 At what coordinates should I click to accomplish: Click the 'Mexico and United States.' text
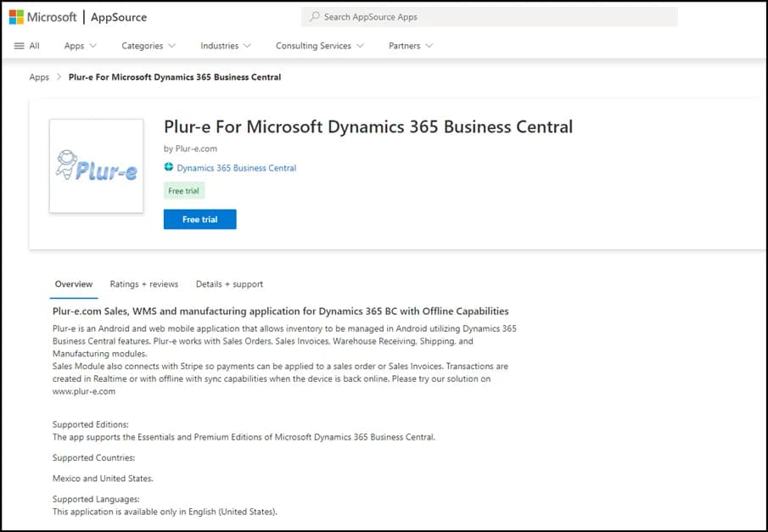click(103, 478)
